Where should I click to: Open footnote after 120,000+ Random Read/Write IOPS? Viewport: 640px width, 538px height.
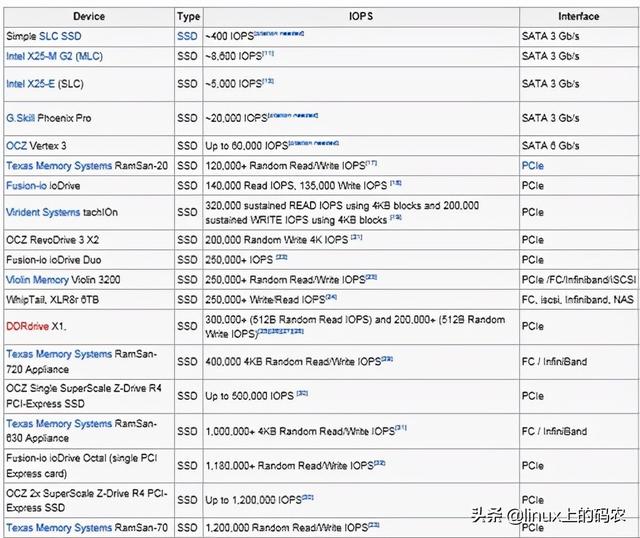(371, 163)
